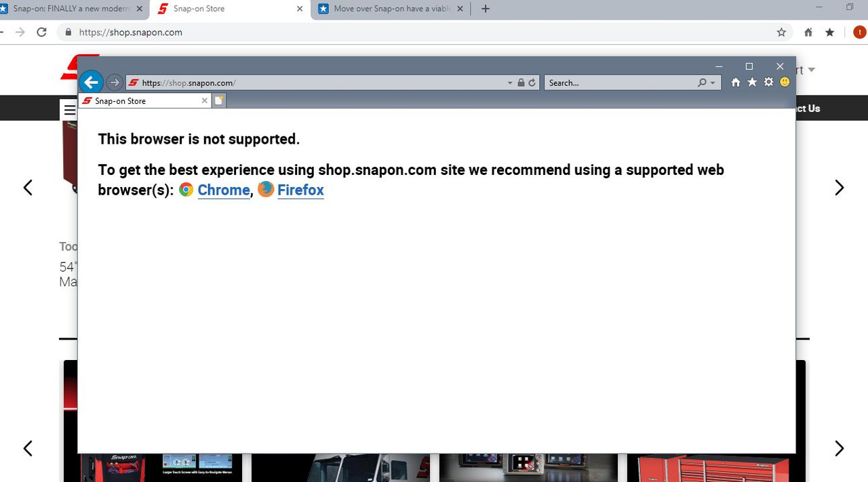Viewport: 868px width, 482px height.
Task: Open the Snap-on hamburger menu
Action: [x=69, y=110]
